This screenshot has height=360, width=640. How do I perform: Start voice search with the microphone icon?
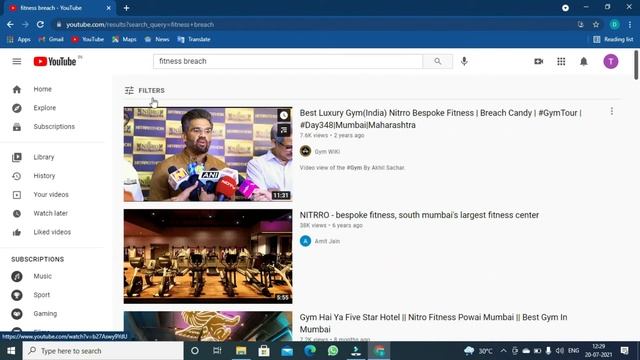pos(464,61)
